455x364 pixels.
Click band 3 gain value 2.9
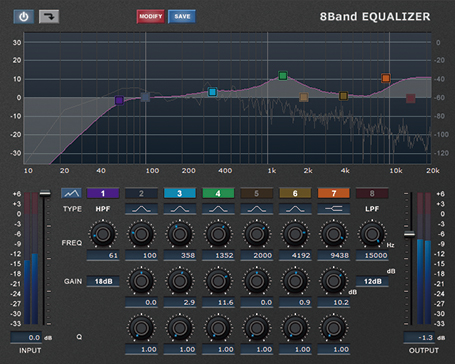[180, 302]
